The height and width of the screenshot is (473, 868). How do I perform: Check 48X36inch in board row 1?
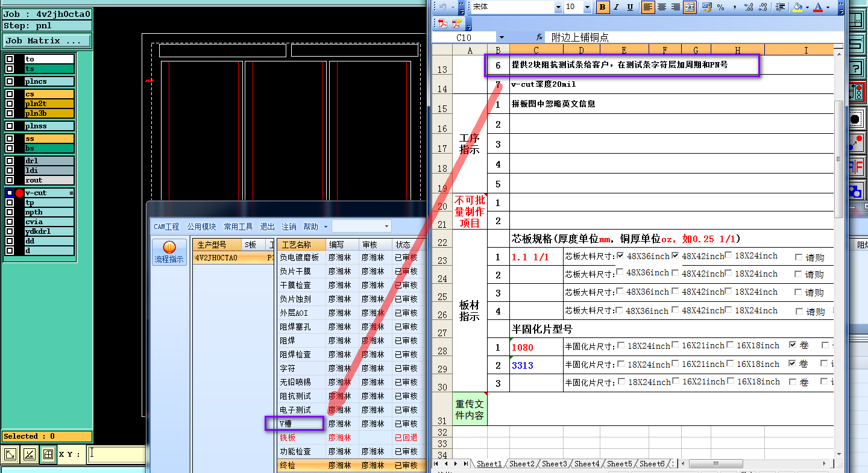pyautogui.click(x=620, y=255)
